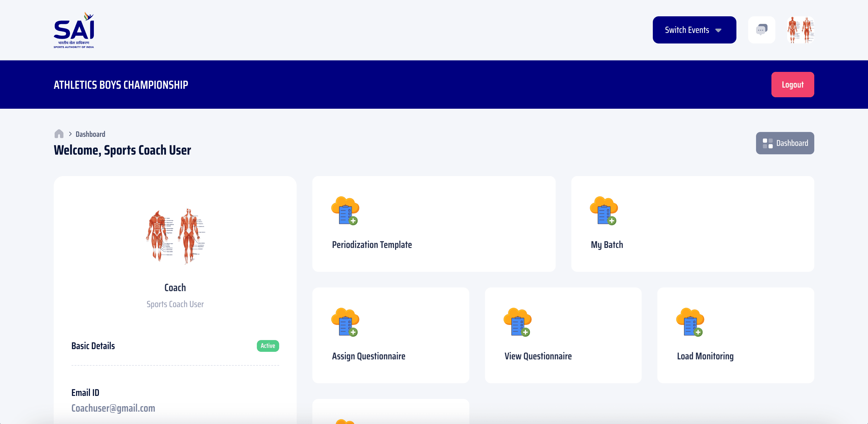
Task: Click the Assign Questionnaire label
Action: point(368,356)
